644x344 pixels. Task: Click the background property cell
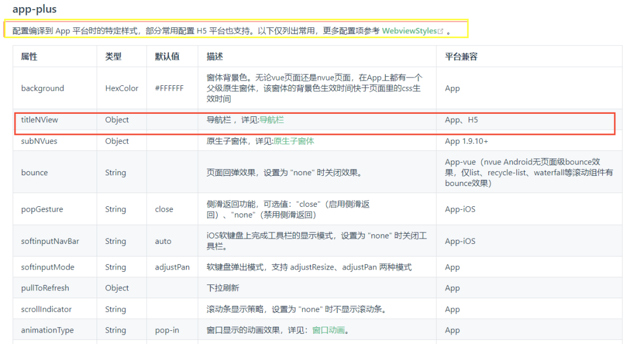pyautogui.click(x=42, y=88)
